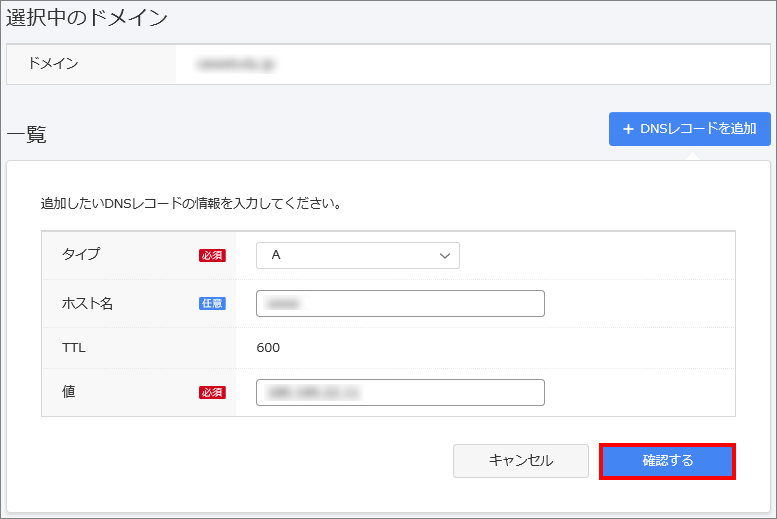Click the DNSレコードを追加 button

pos(689,129)
